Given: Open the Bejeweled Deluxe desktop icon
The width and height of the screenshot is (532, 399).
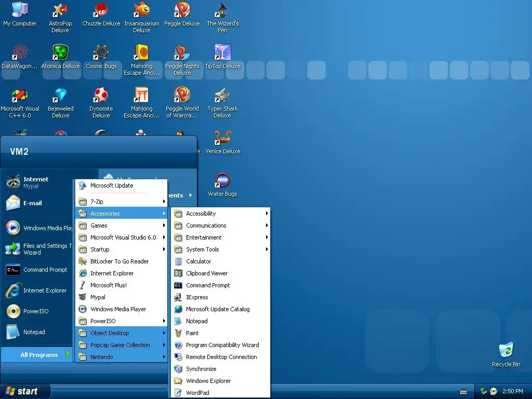Looking at the screenshot, I should coord(60,103).
